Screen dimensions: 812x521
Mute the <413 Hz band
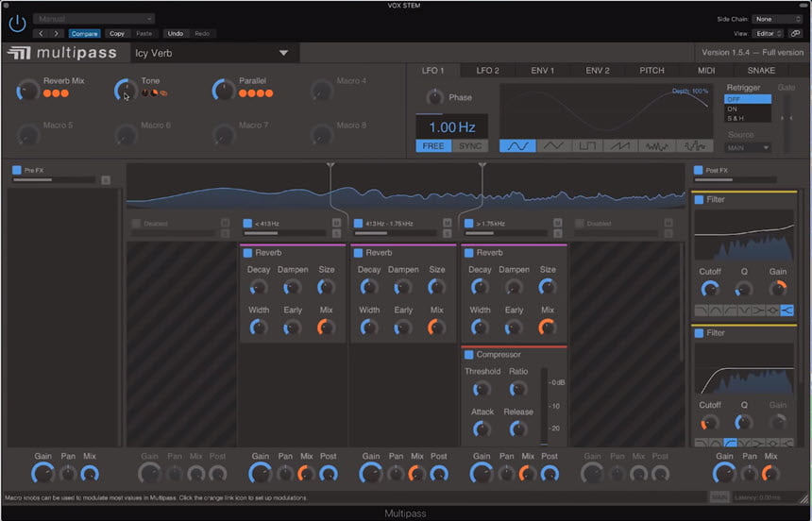[x=337, y=223]
